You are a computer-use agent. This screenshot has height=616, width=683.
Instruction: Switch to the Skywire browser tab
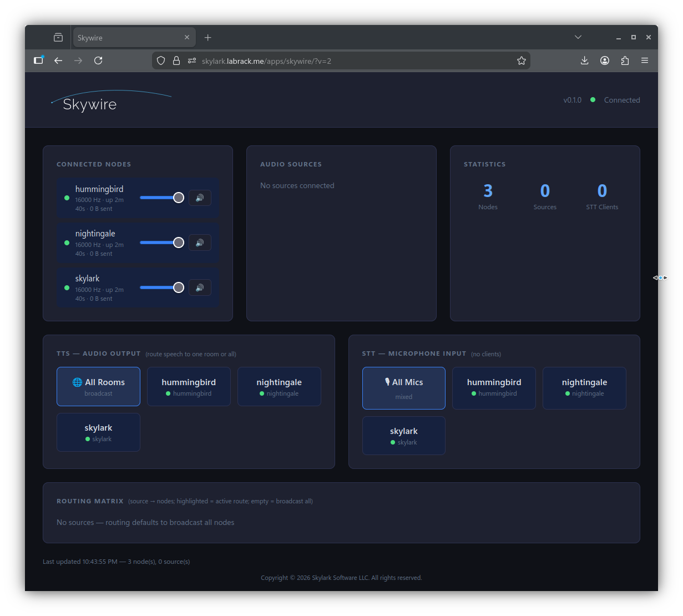128,37
